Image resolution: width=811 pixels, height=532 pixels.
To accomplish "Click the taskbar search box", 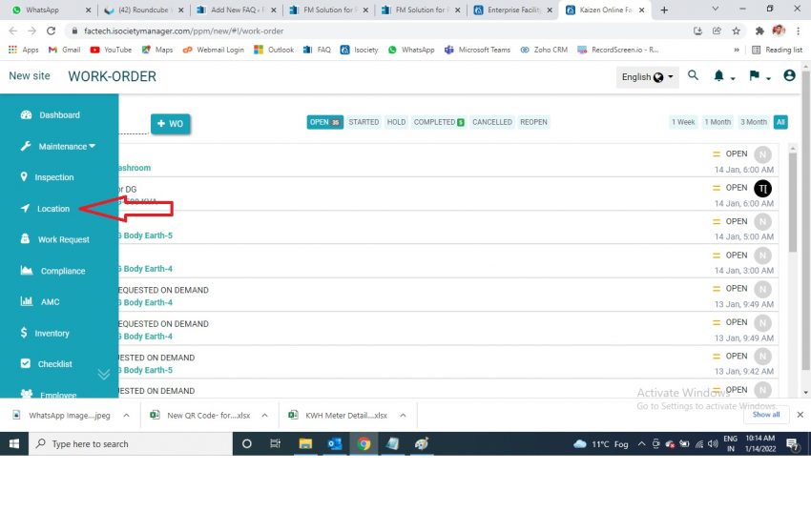I will (x=130, y=443).
